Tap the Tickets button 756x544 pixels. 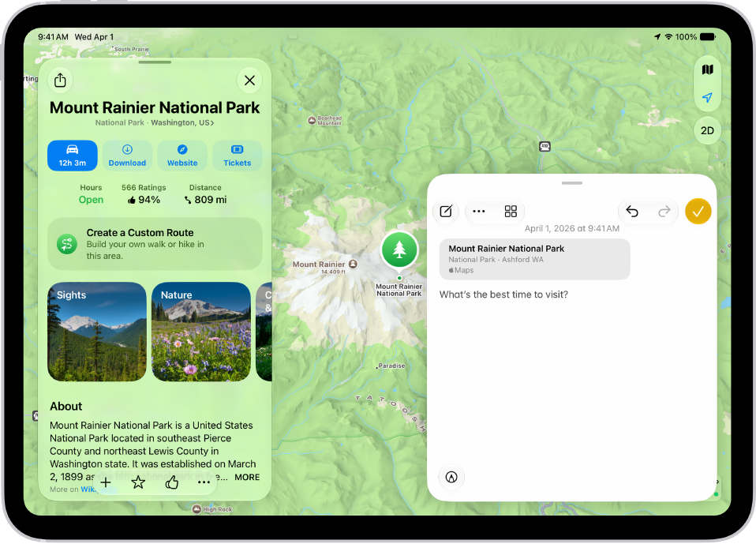[x=238, y=156]
